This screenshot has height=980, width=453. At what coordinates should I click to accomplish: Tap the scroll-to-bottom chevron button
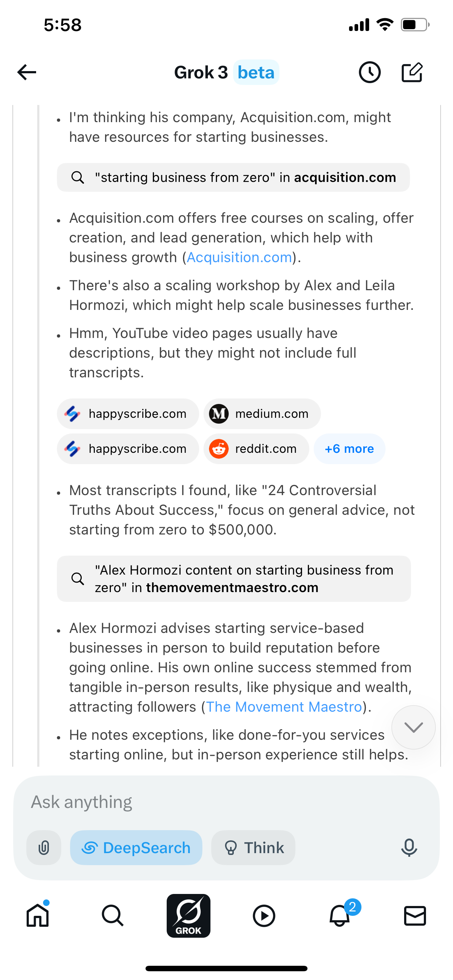(x=413, y=727)
